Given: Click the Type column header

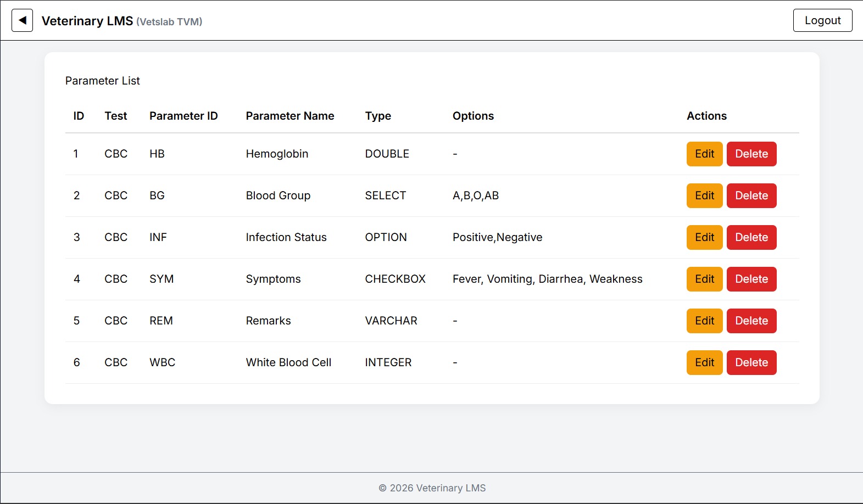Looking at the screenshot, I should (378, 116).
